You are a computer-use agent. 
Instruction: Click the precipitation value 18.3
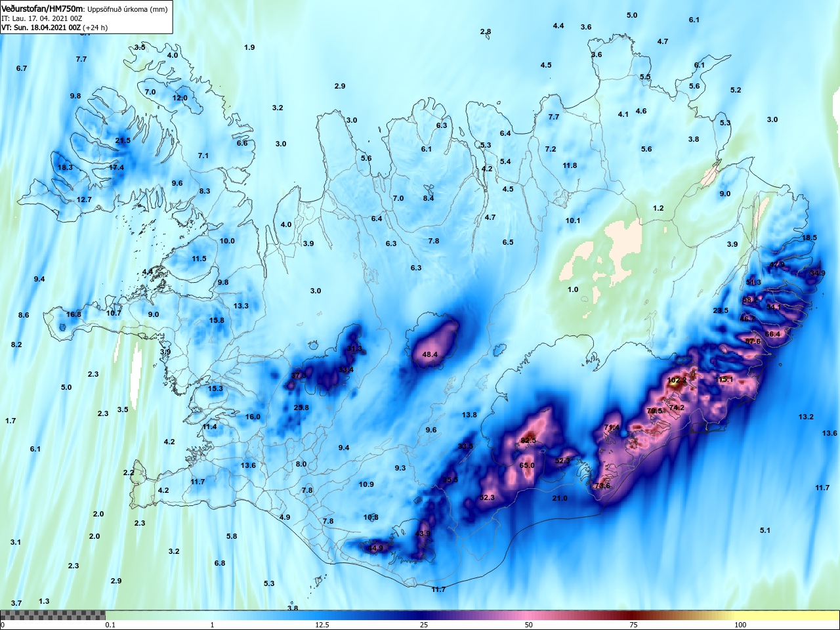tap(65, 167)
